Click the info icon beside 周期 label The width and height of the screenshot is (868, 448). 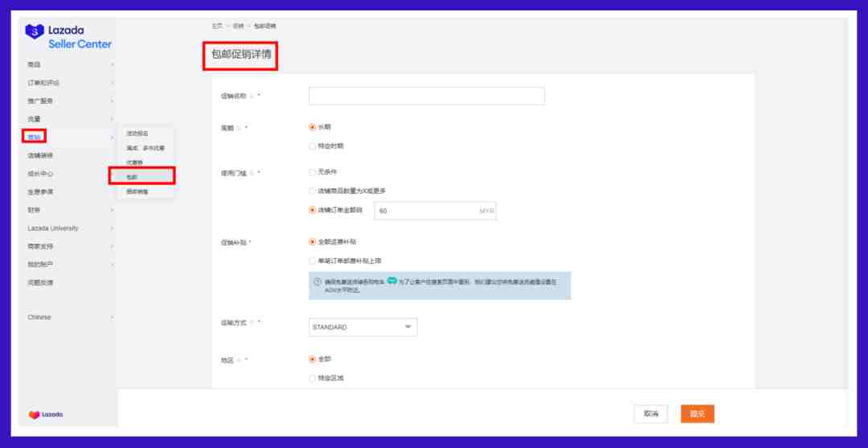(240, 128)
